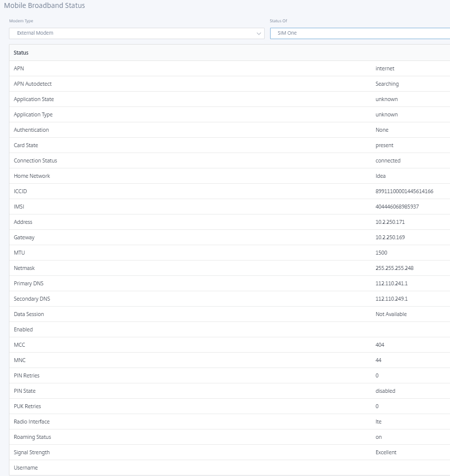The image size is (450, 476).
Task: Open the Status Of SIM One dropdown
Action: 360,33
